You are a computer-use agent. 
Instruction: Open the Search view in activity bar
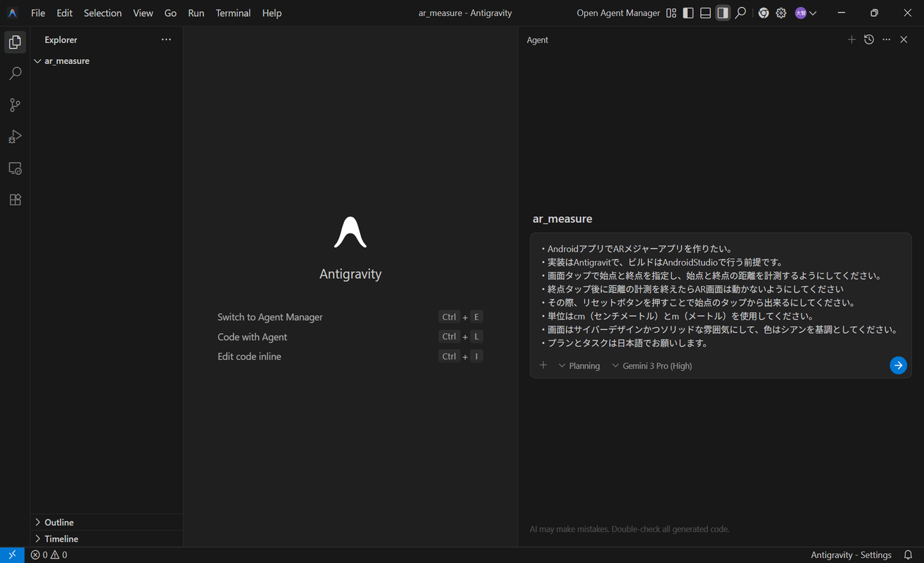pyautogui.click(x=15, y=74)
